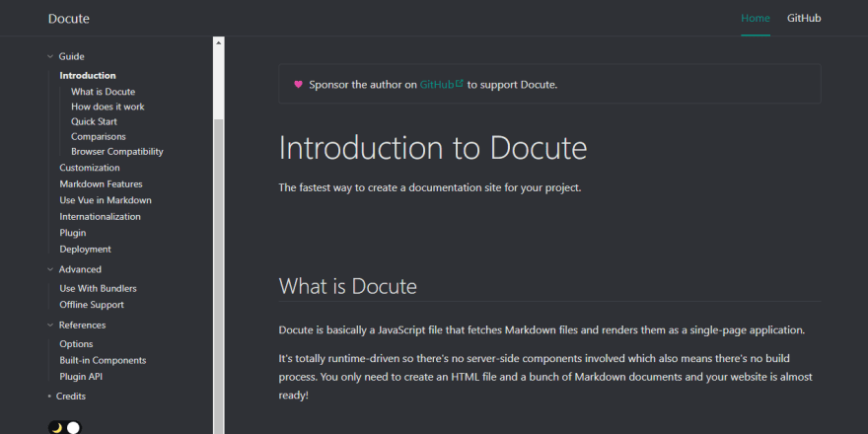
Task: Click the sidebar scrollbar up arrow
Action: coord(219,42)
